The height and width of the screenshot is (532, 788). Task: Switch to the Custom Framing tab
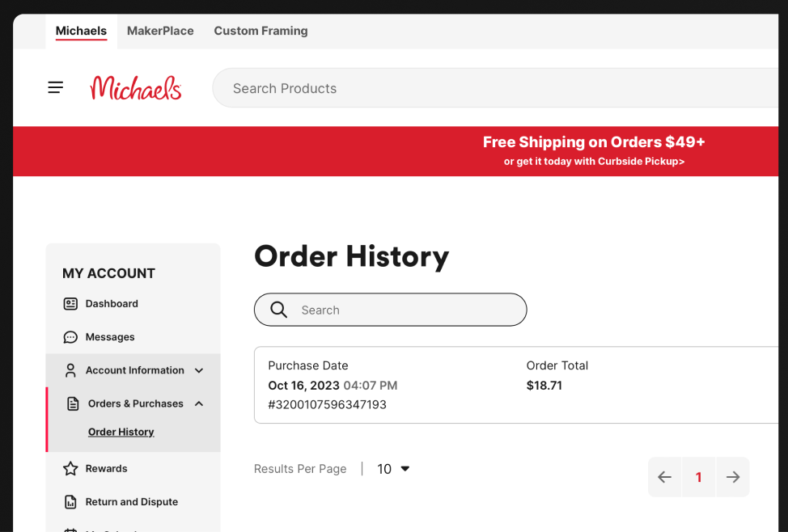tap(261, 31)
